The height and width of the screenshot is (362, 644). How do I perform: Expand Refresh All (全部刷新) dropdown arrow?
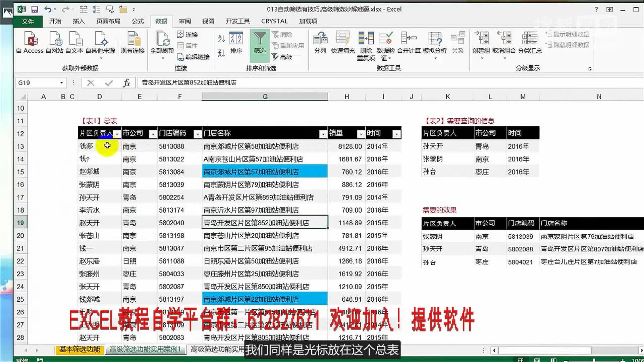click(163, 58)
